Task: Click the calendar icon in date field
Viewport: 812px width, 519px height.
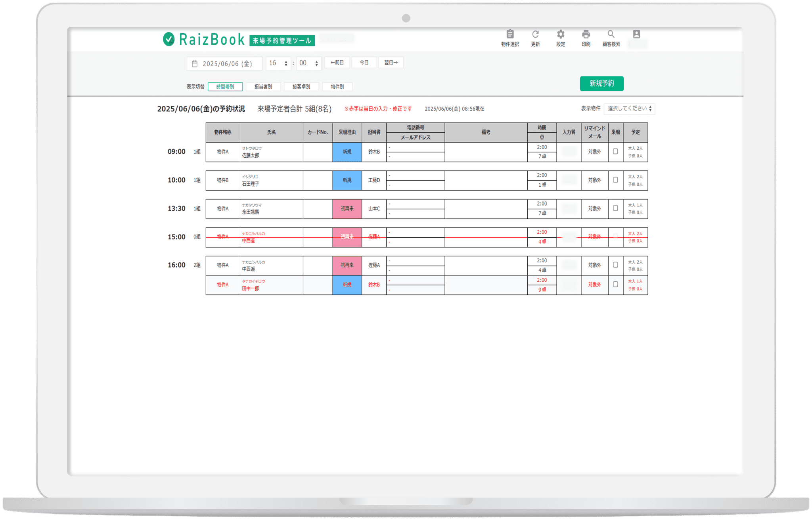Action: point(195,64)
